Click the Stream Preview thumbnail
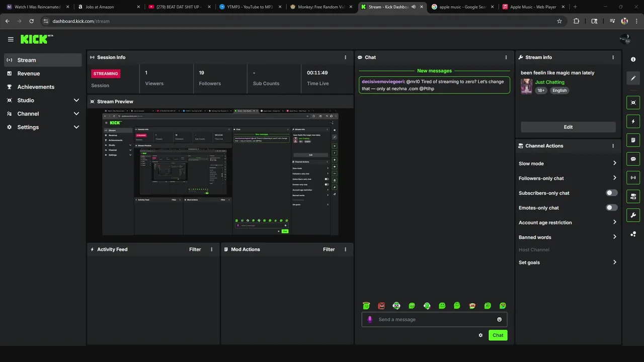644x362 pixels. tap(220, 172)
